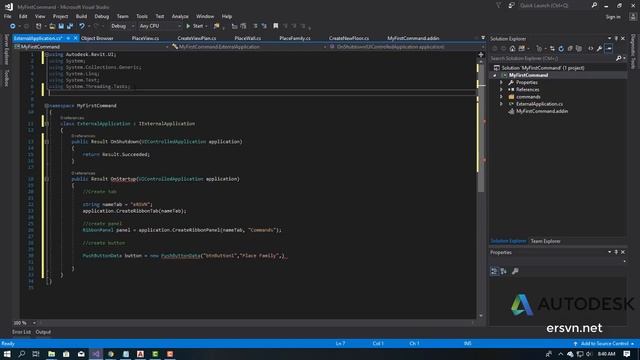
Task: Collapse the OnStartup method outlining
Action: [x=47, y=179]
